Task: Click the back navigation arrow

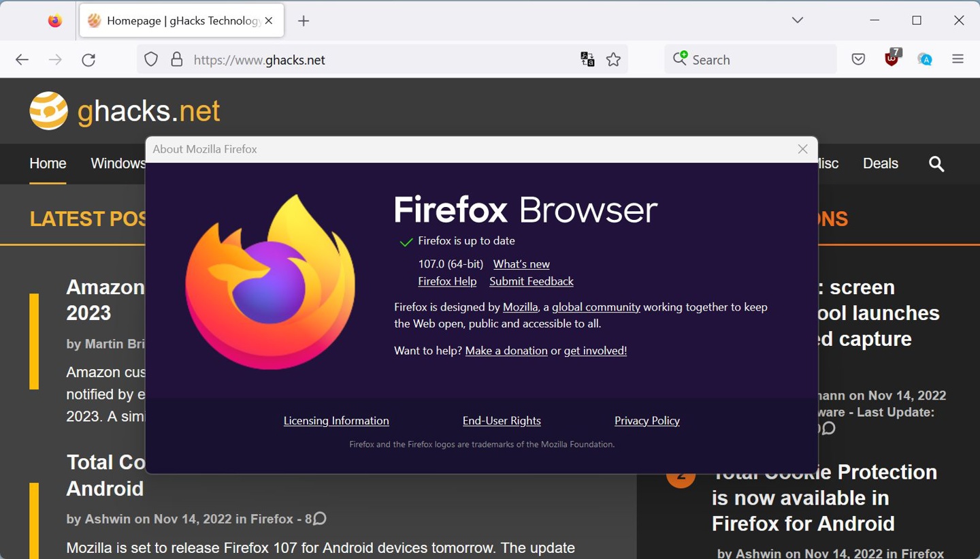Action: (x=22, y=59)
